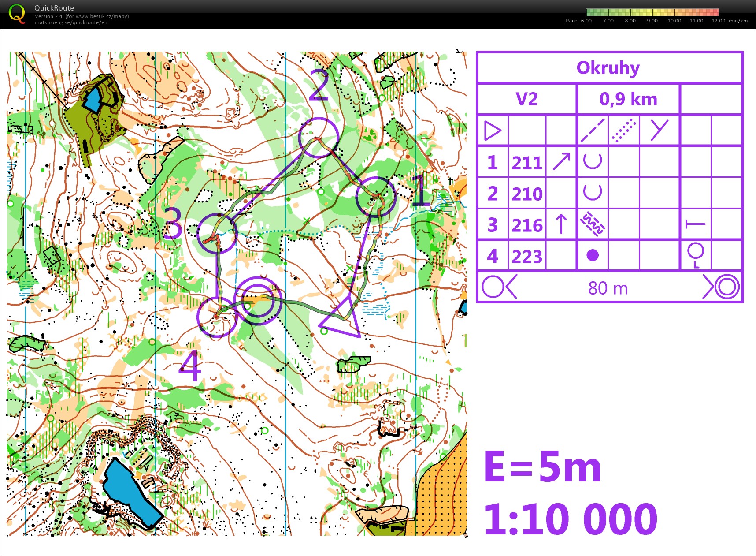
Task: Click the pace color gradient legend
Action: point(652,12)
